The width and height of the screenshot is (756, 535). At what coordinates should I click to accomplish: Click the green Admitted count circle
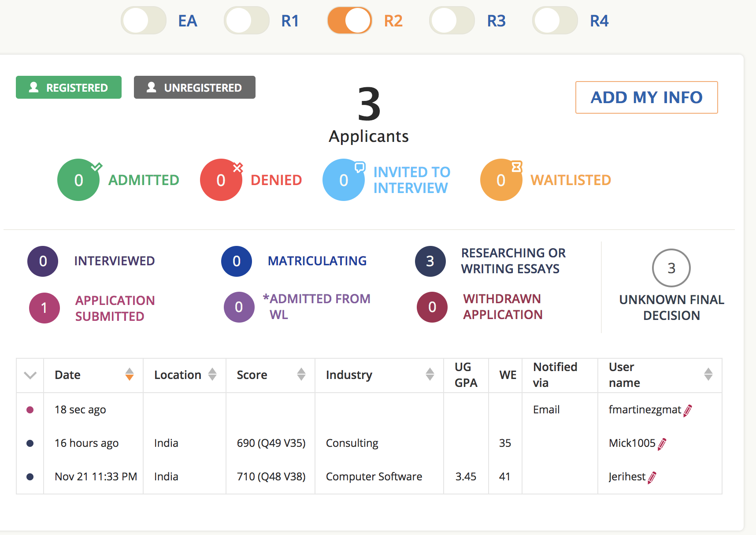pyautogui.click(x=78, y=180)
